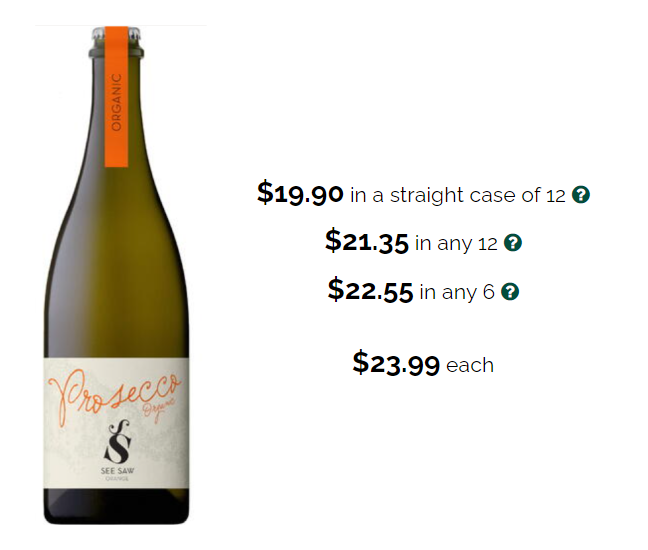Click question mark next to 'in any 12'
Viewport: 648px width, 550px height.
tap(513, 243)
